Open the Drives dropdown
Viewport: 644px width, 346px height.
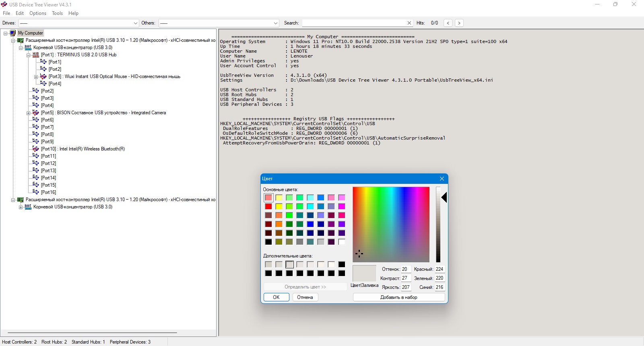pos(78,23)
